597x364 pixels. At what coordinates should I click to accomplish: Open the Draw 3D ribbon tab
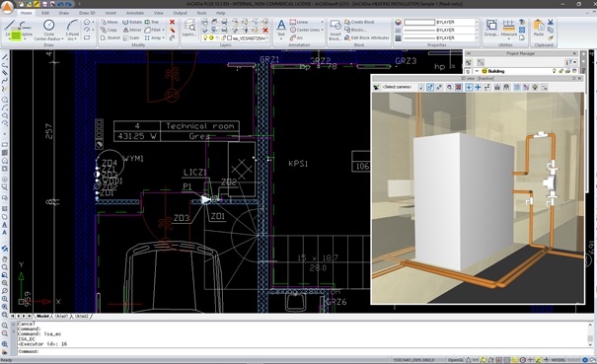[x=87, y=13]
